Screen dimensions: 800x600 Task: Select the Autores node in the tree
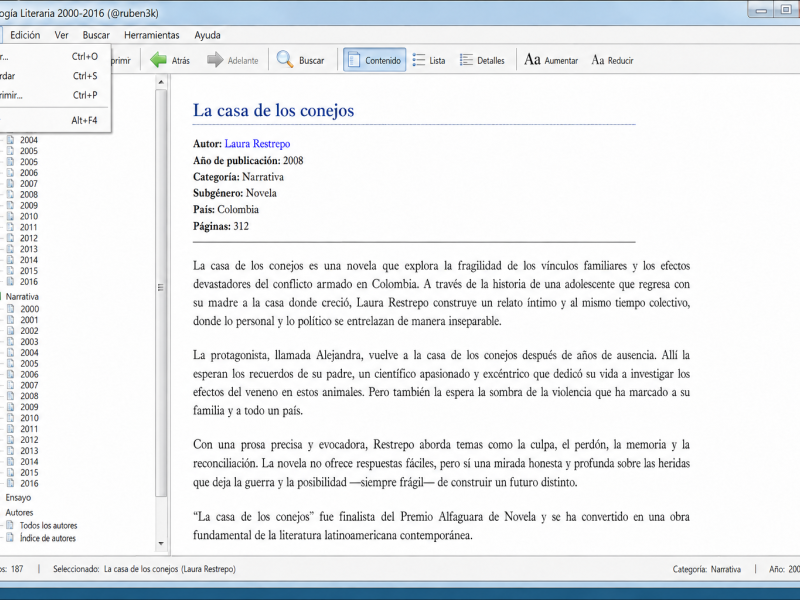point(19,512)
